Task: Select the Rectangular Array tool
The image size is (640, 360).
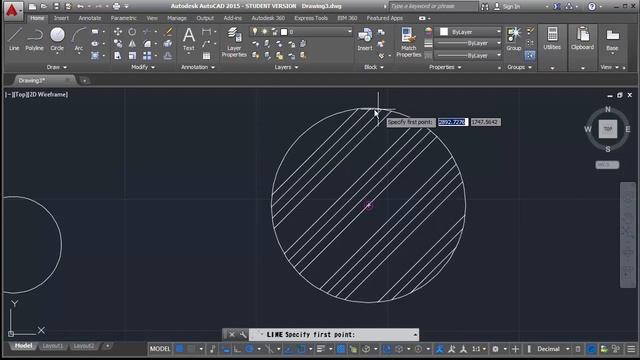Action: 147,56
